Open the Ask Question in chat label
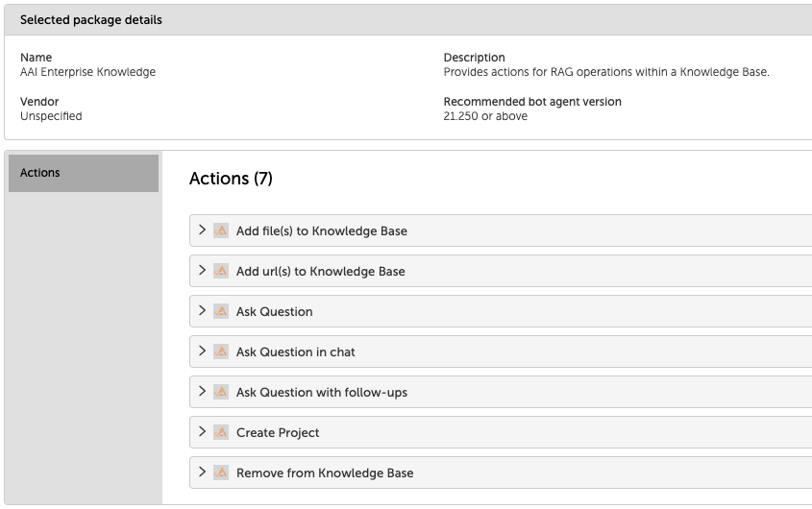 tap(295, 352)
